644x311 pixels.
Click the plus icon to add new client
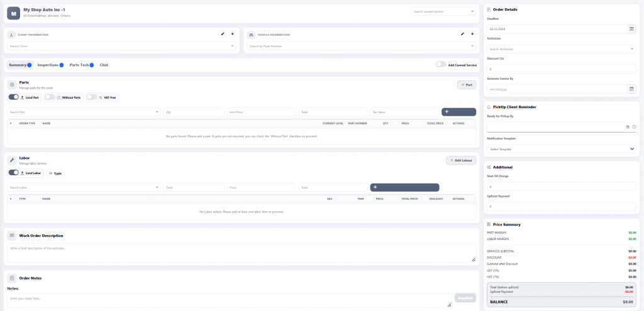[232, 34]
